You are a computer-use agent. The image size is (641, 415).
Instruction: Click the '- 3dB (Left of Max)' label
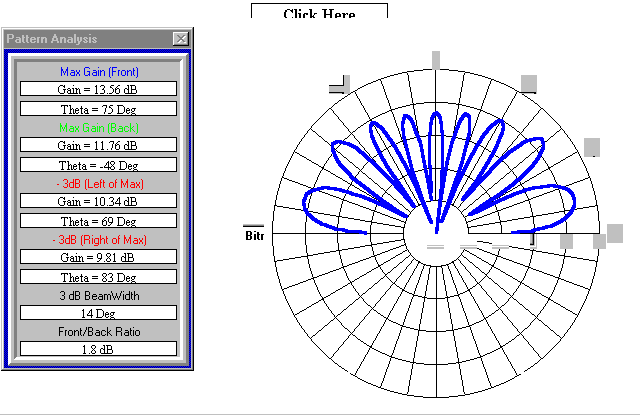[x=100, y=184]
